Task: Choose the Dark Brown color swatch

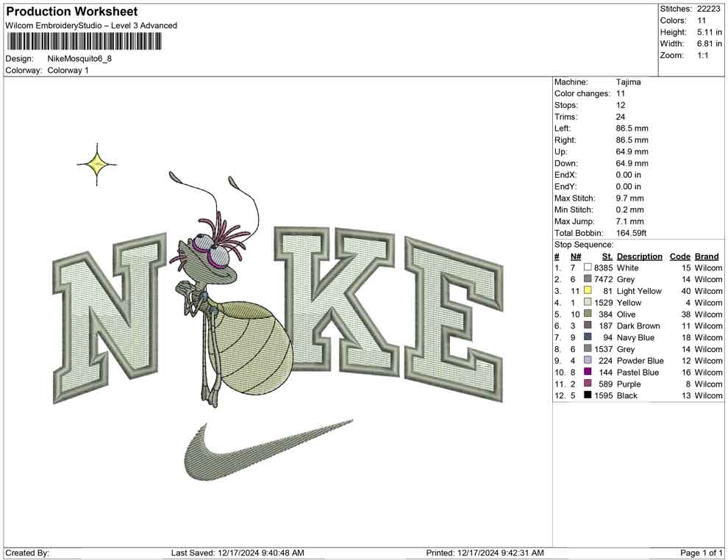Action: point(588,326)
